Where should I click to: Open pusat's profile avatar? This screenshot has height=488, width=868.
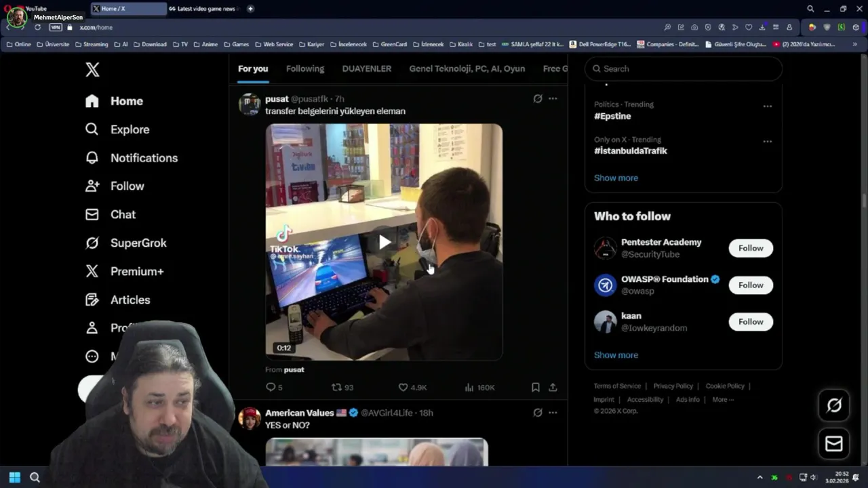(250, 104)
